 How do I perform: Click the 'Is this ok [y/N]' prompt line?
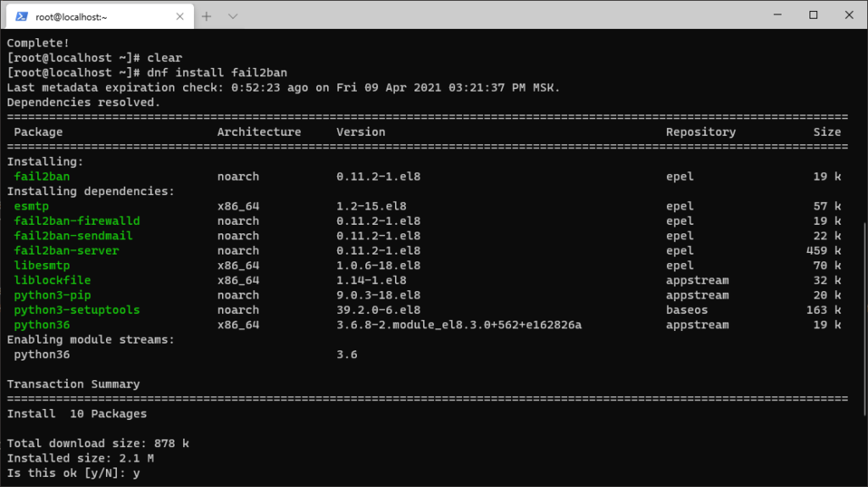pyautogui.click(x=73, y=473)
